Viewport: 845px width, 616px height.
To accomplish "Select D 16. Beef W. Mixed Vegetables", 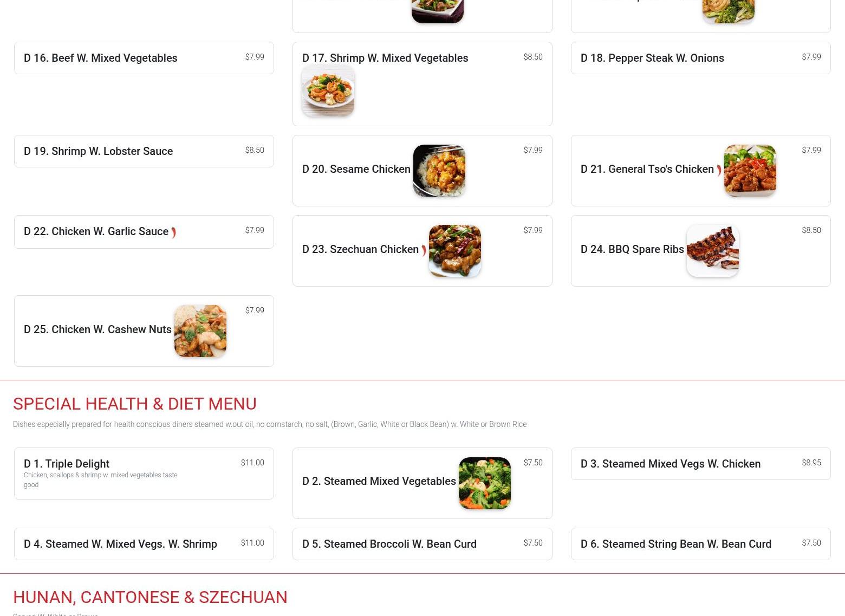I will (144, 58).
